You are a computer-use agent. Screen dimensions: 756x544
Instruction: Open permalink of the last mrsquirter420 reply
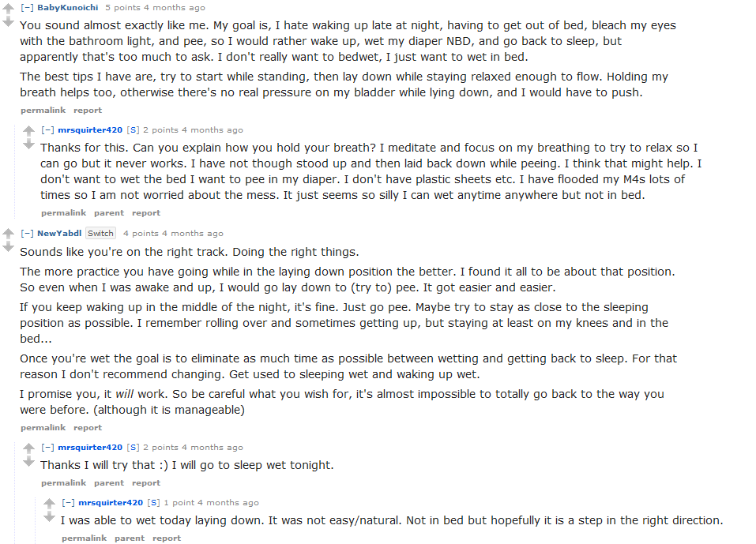84,538
